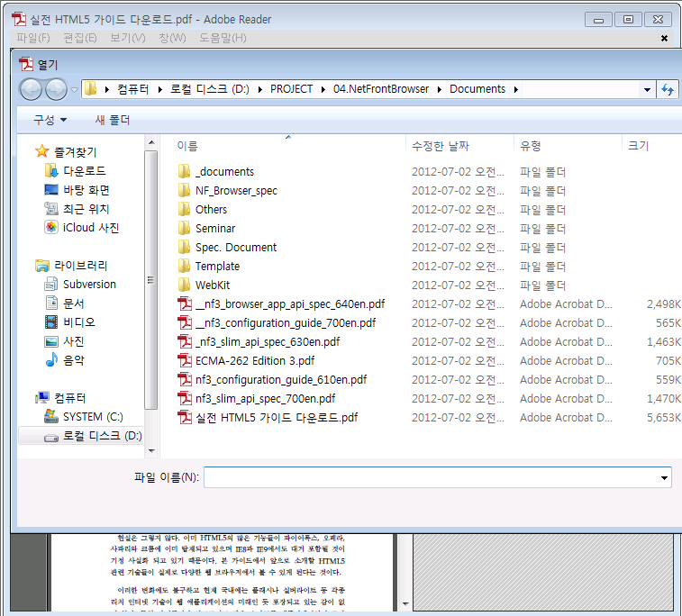The image size is (682, 616).
Task: Select the _documents folder icon
Action: click(x=184, y=171)
